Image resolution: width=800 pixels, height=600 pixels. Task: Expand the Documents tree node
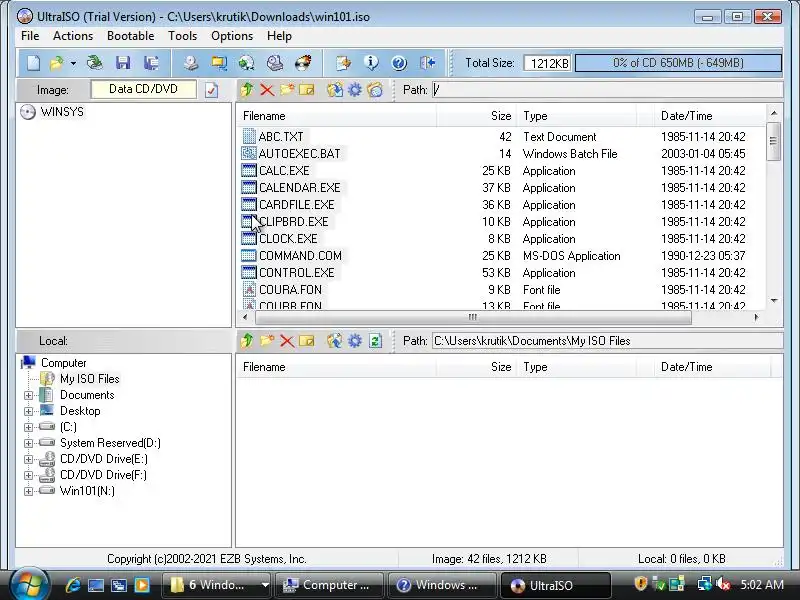click(x=29, y=395)
